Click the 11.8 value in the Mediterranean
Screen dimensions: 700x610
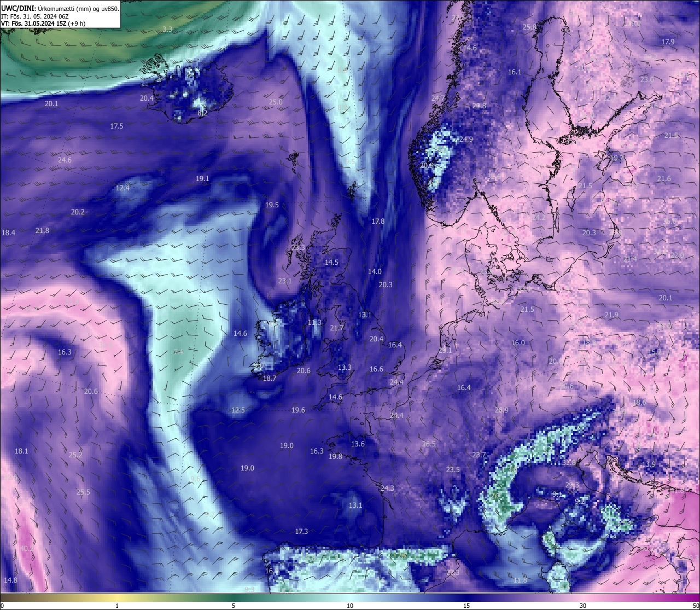point(521,580)
